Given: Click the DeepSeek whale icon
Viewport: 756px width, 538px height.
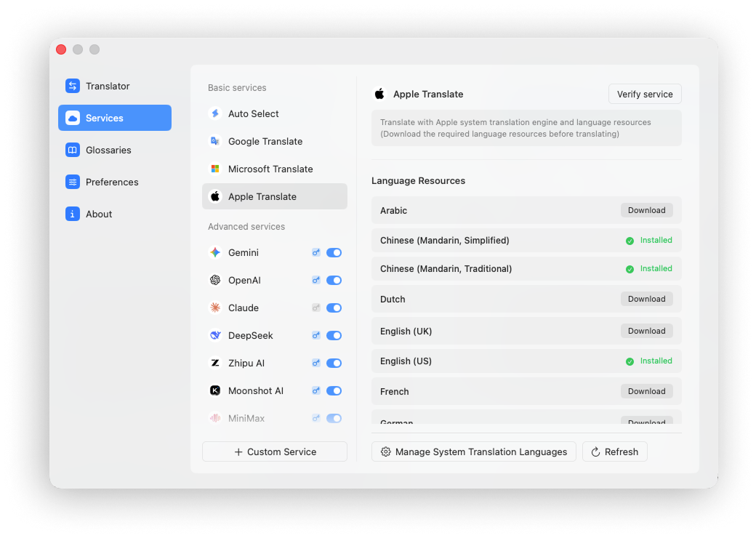Looking at the screenshot, I should coord(215,336).
